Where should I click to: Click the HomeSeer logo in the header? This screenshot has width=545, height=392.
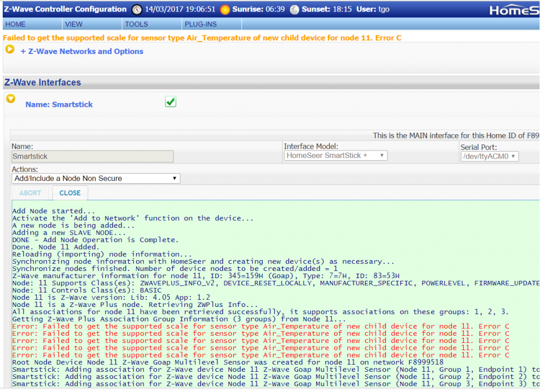tap(513, 10)
